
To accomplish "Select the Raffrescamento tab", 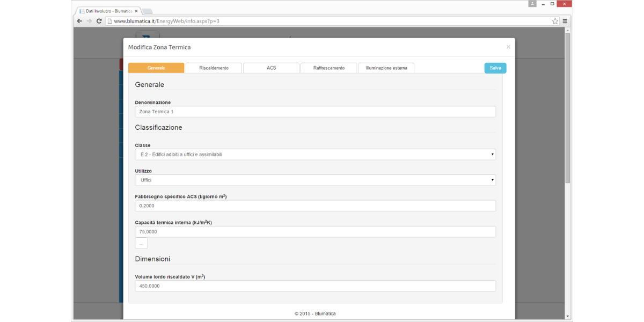I will [x=329, y=68].
